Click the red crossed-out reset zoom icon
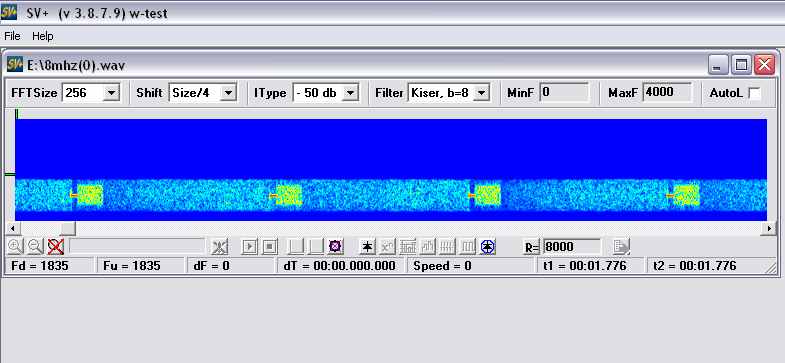 point(55,246)
